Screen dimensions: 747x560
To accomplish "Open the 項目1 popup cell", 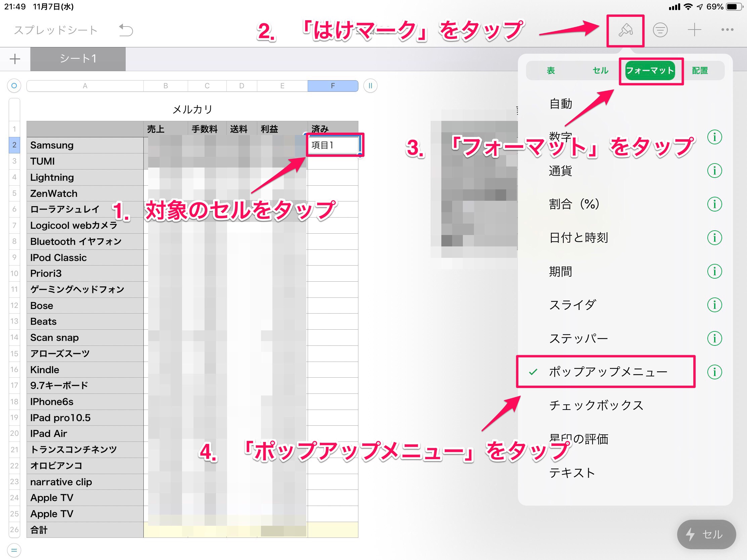I will pos(333,145).
